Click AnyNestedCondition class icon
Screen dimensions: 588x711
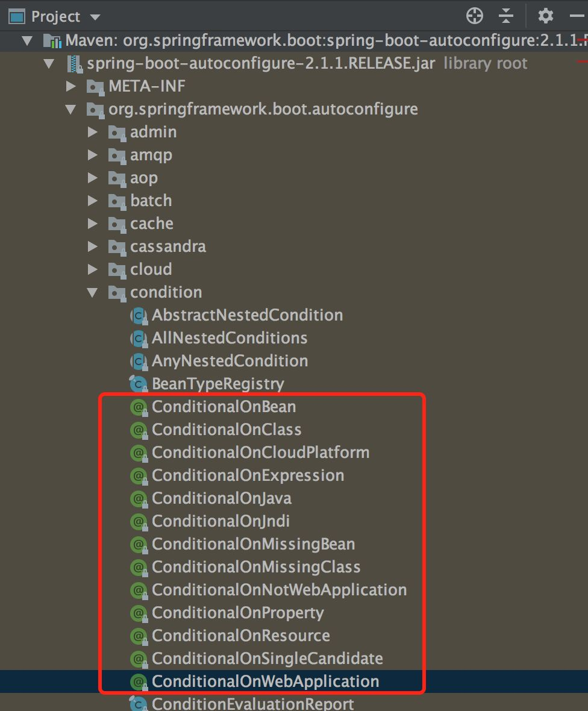139,362
